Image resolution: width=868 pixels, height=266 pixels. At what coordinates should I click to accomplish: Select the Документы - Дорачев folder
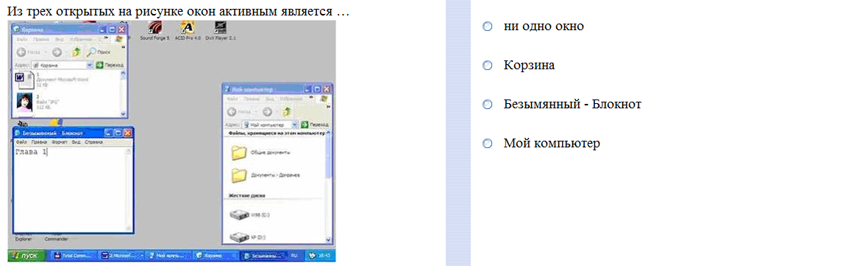coord(266,175)
